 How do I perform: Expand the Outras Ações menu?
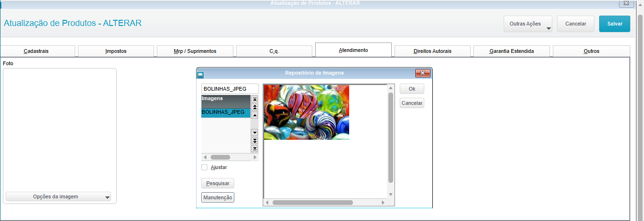tap(528, 24)
